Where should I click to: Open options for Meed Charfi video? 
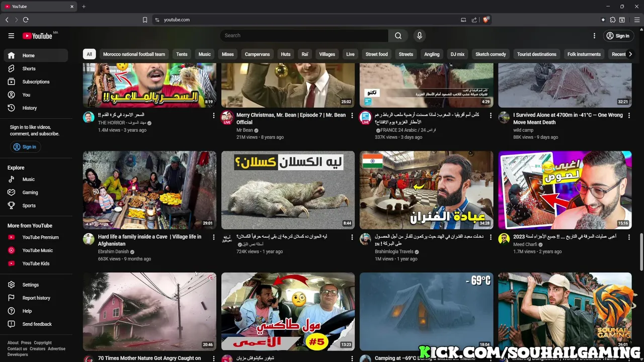click(x=629, y=237)
